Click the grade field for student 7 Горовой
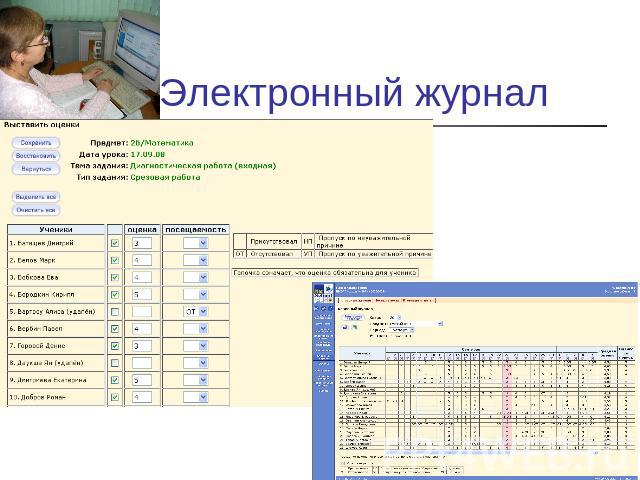640x480 pixels. [x=142, y=346]
